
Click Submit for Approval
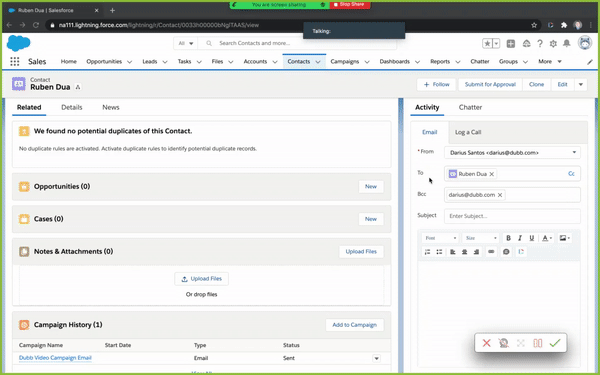490,85
